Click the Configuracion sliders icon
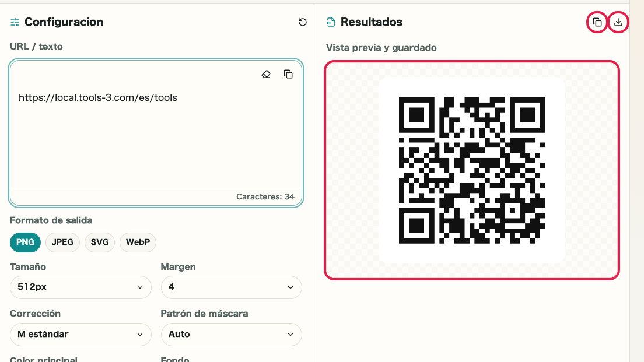This screenshot has height=362, width=644. click(15, 22)
